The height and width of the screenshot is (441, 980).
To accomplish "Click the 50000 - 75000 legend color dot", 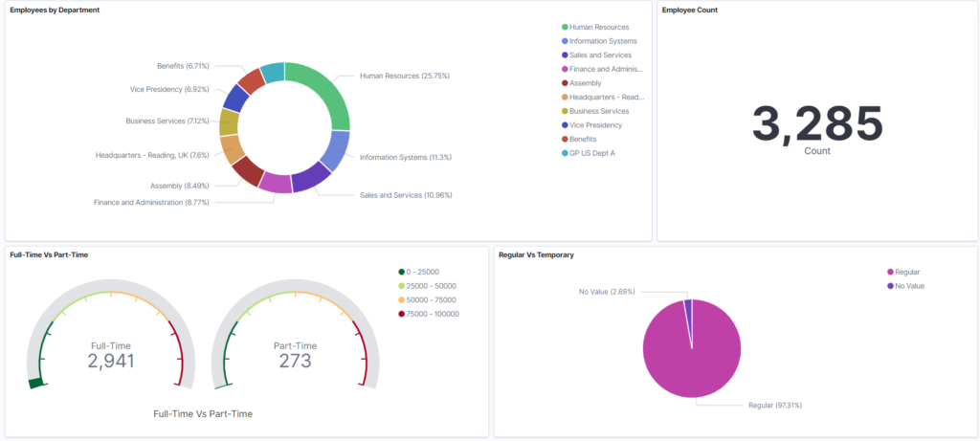I will tap(401, 299).
